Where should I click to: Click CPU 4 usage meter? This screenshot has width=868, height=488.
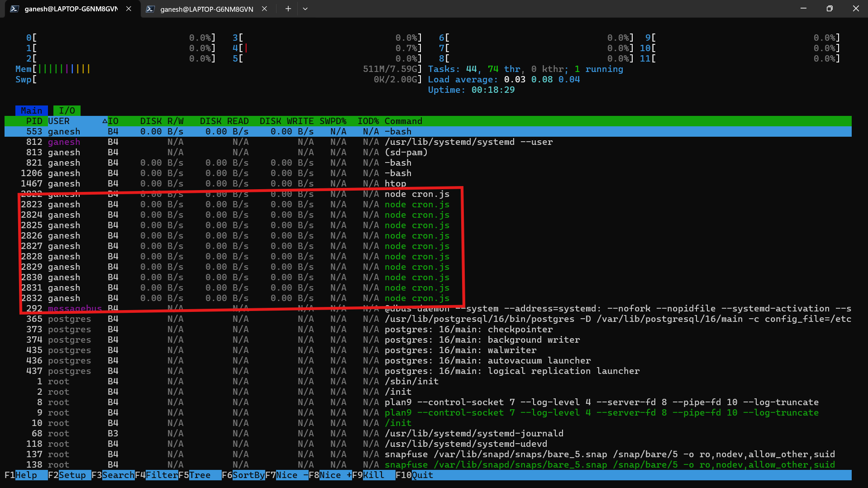point(327,48)
